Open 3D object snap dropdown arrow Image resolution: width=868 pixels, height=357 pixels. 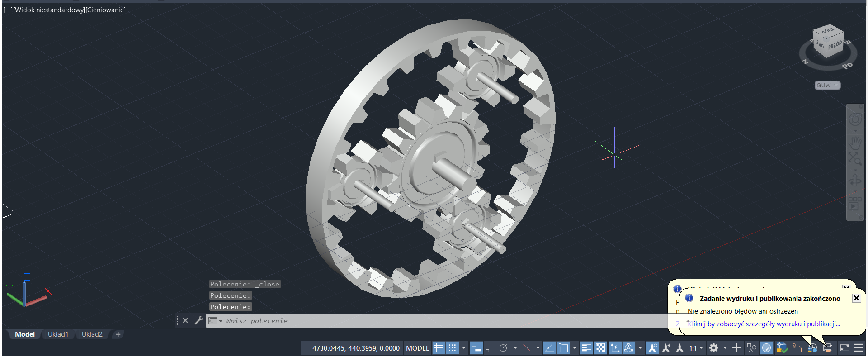(640, 348)
